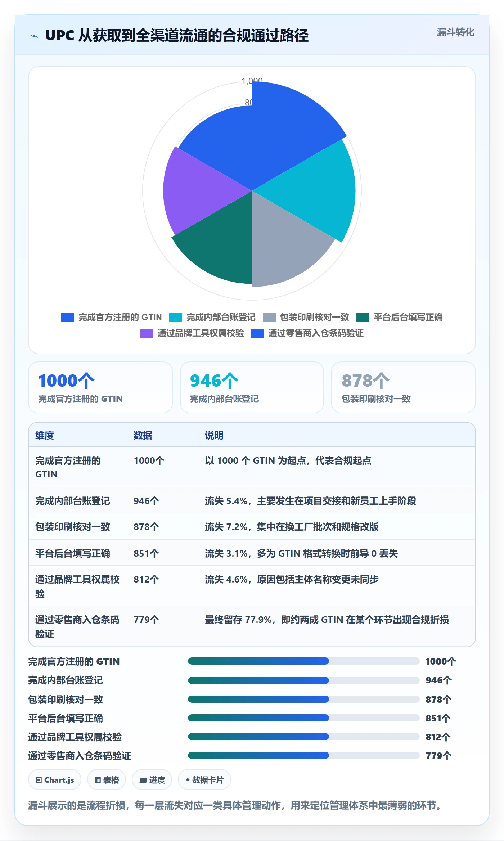Viewport: 504px width, 841px height.
Task: Toggle the 包装印刷核对一致 legend entry
Action: click(306, 317)
